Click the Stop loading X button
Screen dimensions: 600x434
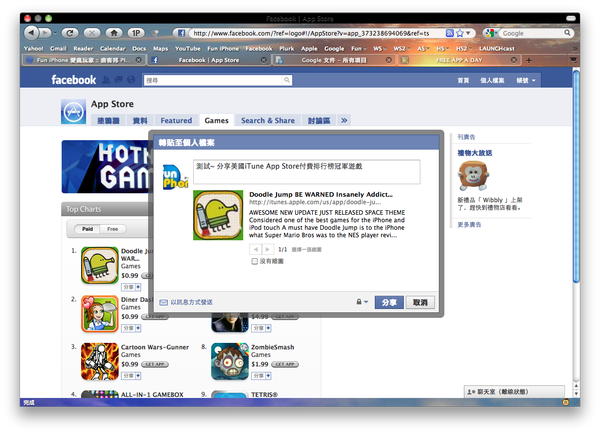pos(92,33)
